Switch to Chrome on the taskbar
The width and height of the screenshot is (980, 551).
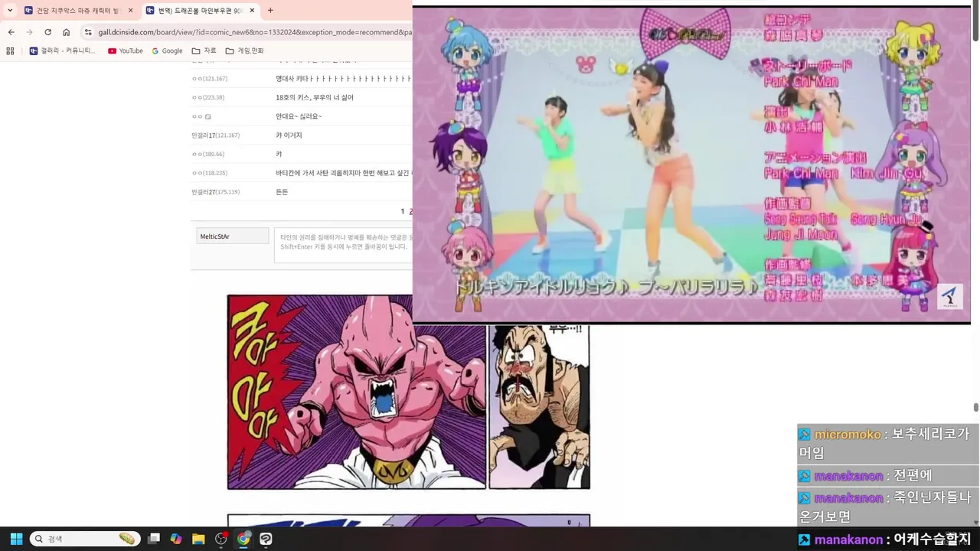(x=243, y=539)
